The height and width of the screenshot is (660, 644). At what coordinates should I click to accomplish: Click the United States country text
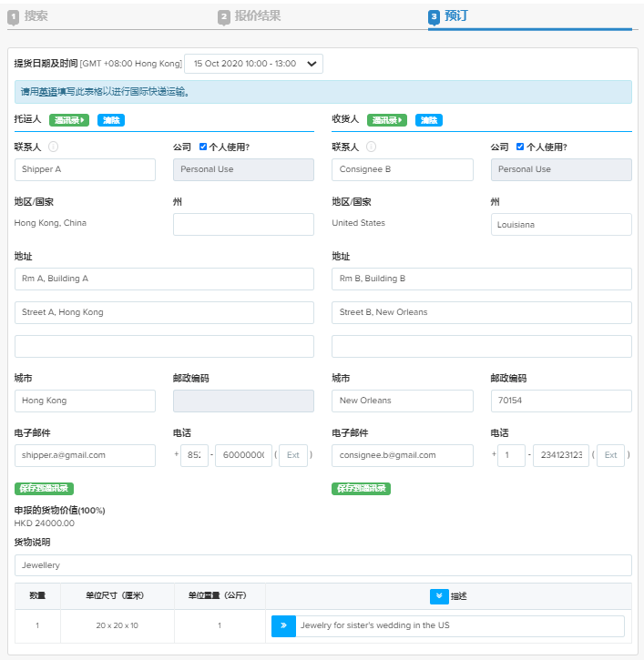click(x=358, y=223)
